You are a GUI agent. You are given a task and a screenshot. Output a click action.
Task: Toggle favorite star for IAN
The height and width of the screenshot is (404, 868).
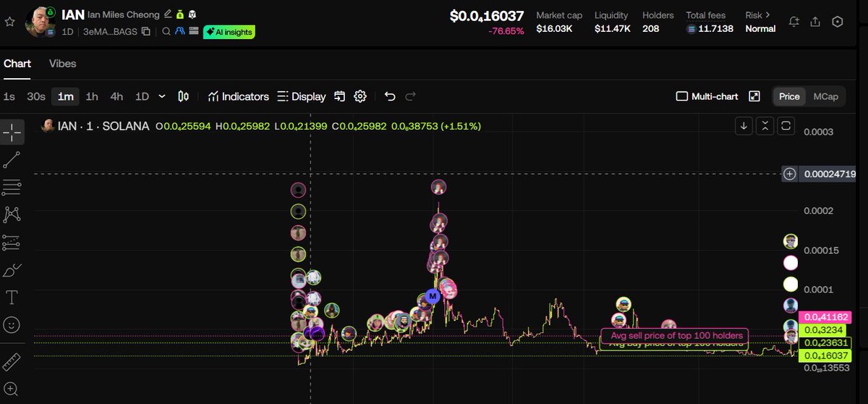[x=9, y=22]
